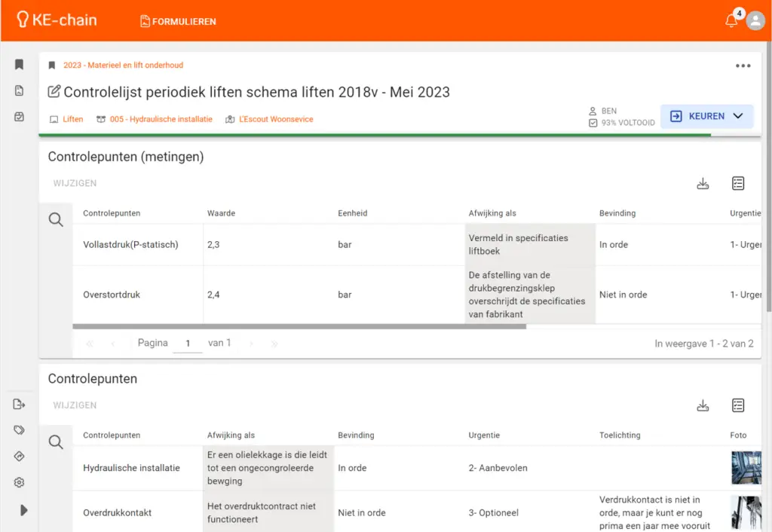Open the 2023 - Materieel en lift onderhoud link
The height and width of the screenshot is (532, 772).
(x=123, y=66)
